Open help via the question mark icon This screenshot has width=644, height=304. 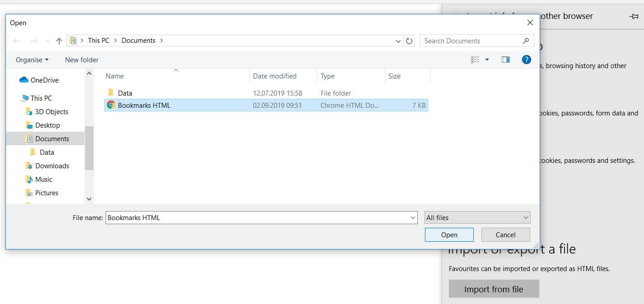(526, 59)
